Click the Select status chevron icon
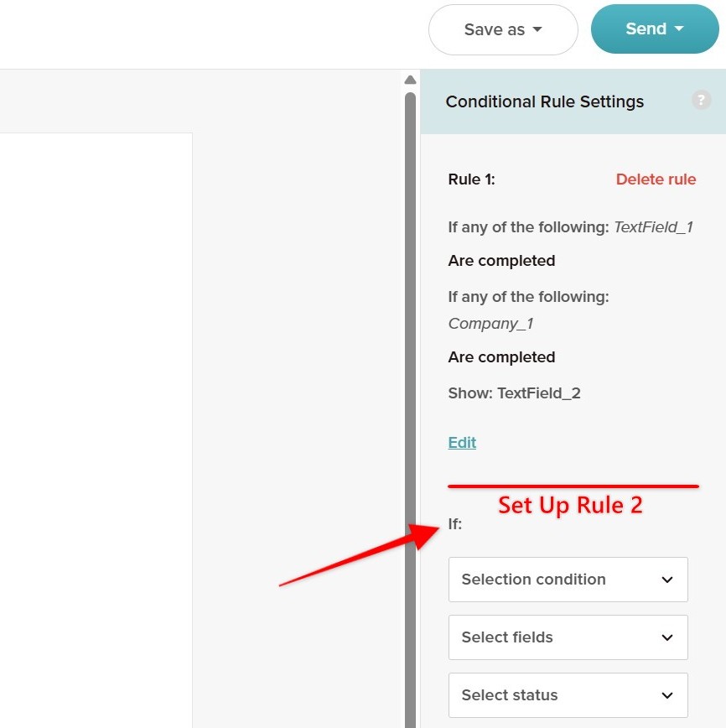The width and height of the screenshot is (726, 728). pyautogui.click(x=667, y=695)
